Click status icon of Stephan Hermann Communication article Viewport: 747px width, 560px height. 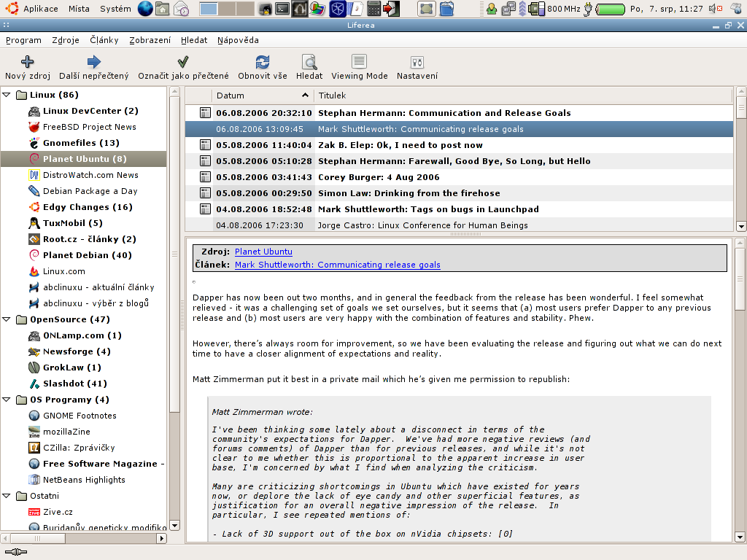(x=205, y=113)
